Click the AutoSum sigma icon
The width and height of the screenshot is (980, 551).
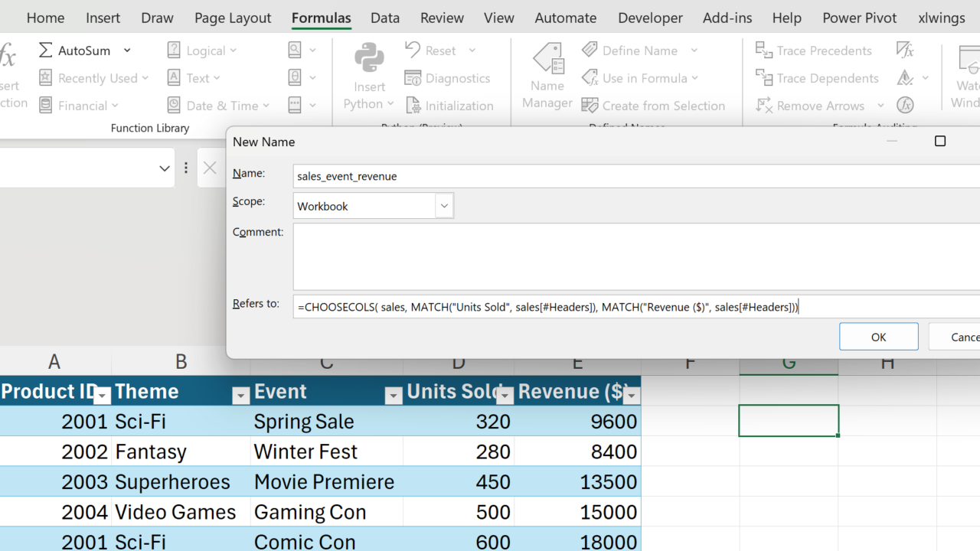[x=46, y=51]
